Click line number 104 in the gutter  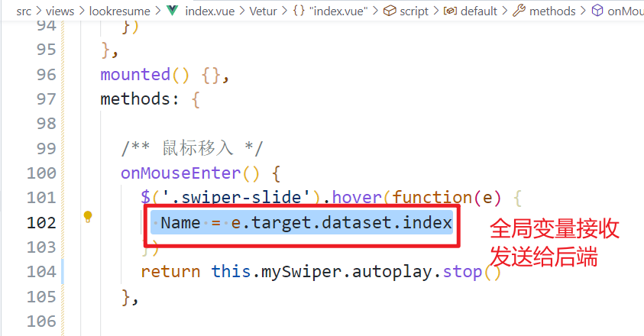pos(41,272)
